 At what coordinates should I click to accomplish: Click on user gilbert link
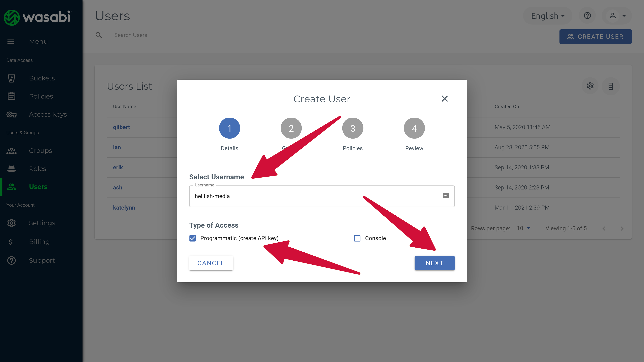[x=121, y=127]
